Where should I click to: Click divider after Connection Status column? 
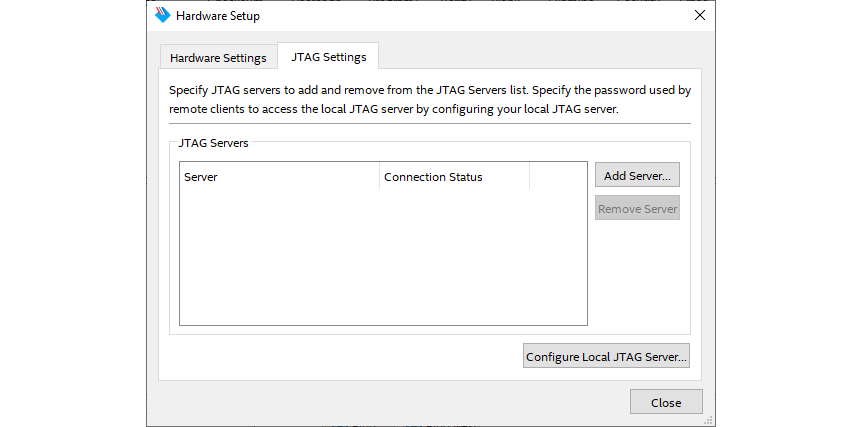(529, 177)
